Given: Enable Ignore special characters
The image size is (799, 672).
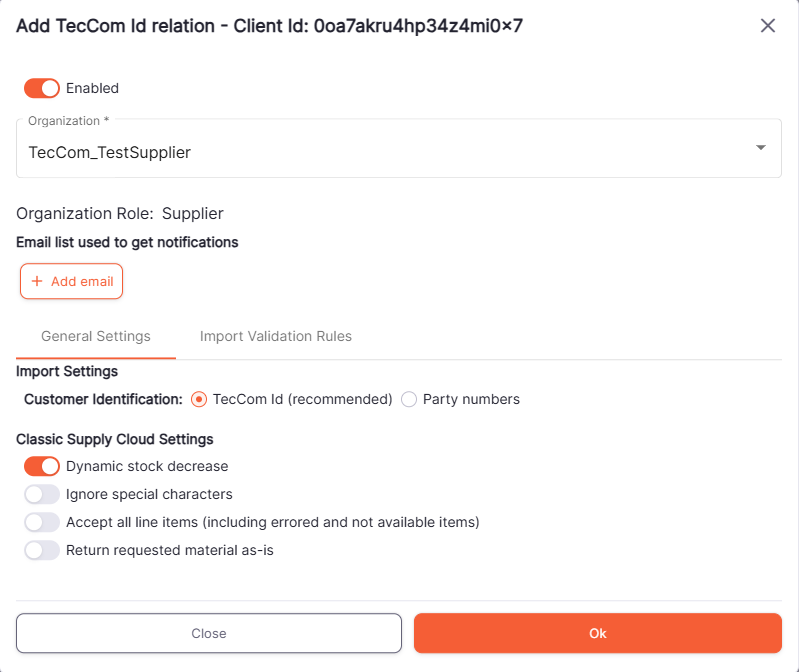Looking at the screenshot, I should (42, 494).
